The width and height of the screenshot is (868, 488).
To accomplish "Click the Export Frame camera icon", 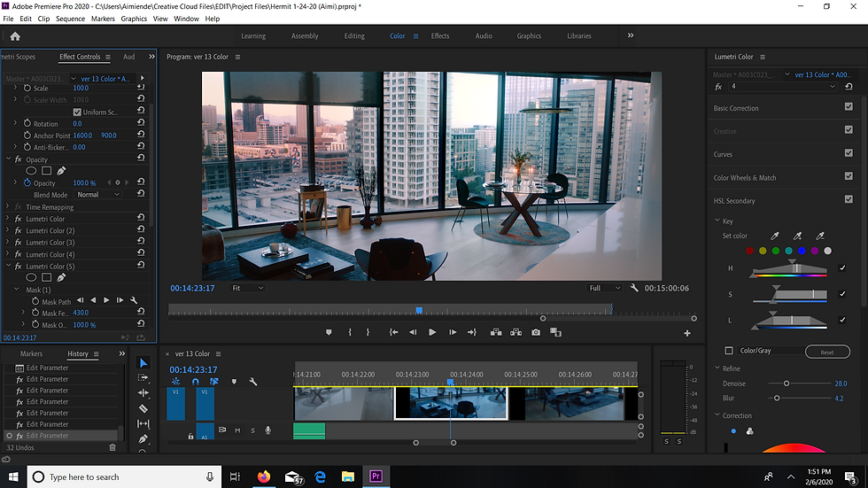I will [536, 332].
